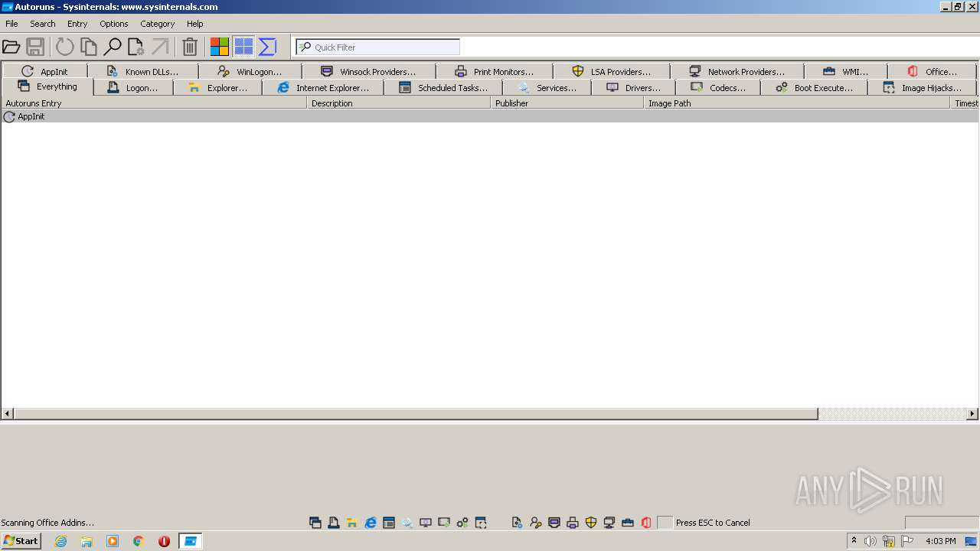The height and width of the screenshot is (551, 980).
Task: Click the horizontal scrollbar left arrow
Action: (x=8, y=414)
